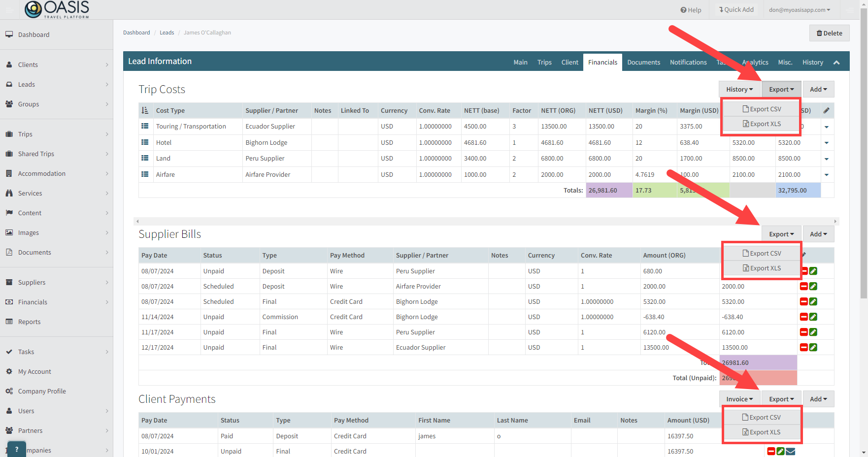Switch to the Client tab
Image resolution: width=868 pixels, height=457 pixels.
tap(570, 62)
